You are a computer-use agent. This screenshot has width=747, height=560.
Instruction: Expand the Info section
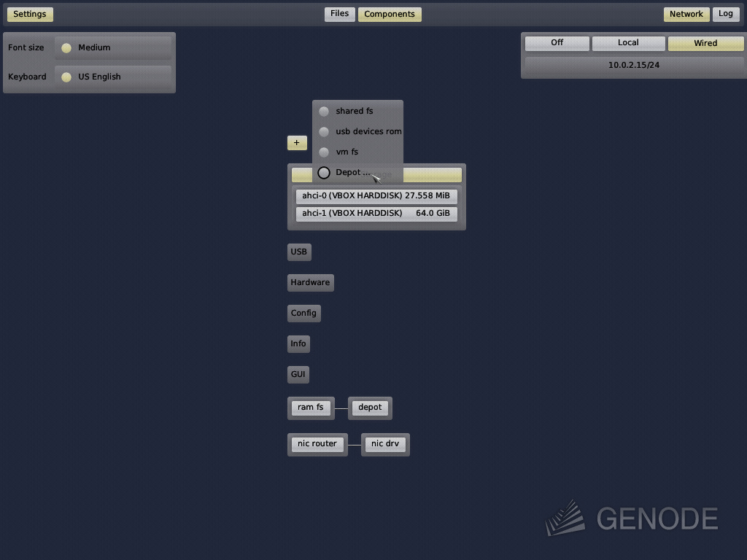pyautogui.click(x=298, y=343)
